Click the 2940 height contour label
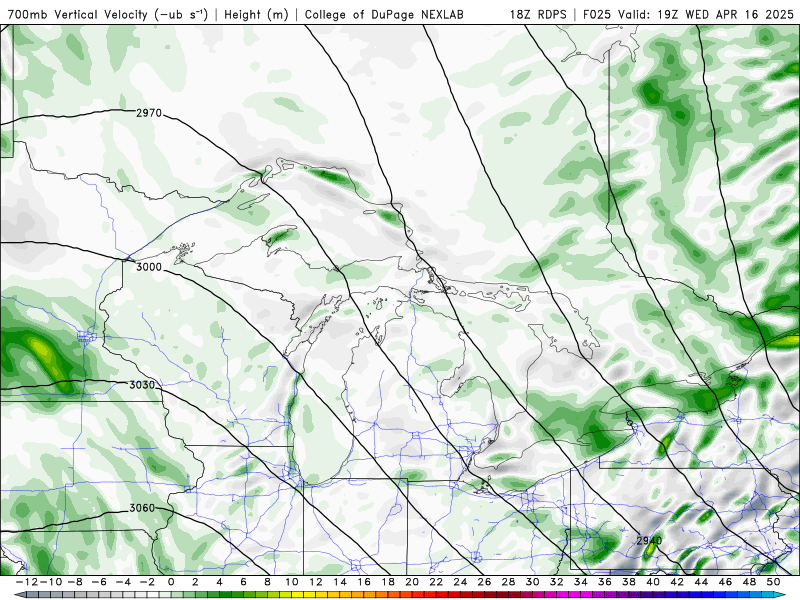800x600 pixels. (649, 540)
